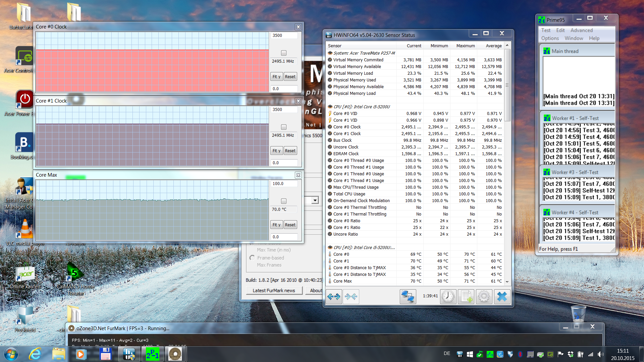Open Windows Explorer folder on taskbar
The height and width of the screenshot is (362, 644).
coord(59,354)
